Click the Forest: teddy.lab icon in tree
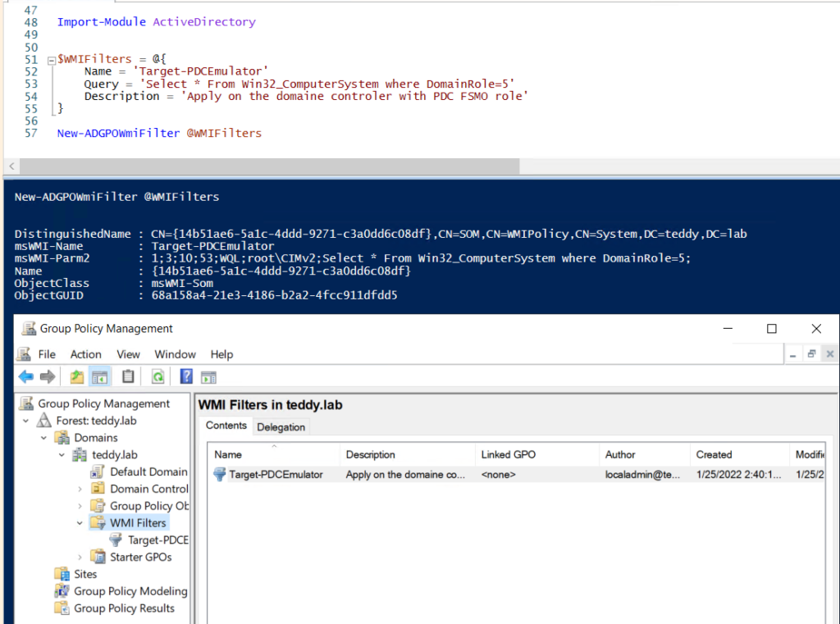This screenshot has width=840, height=624. pos(44,421)
